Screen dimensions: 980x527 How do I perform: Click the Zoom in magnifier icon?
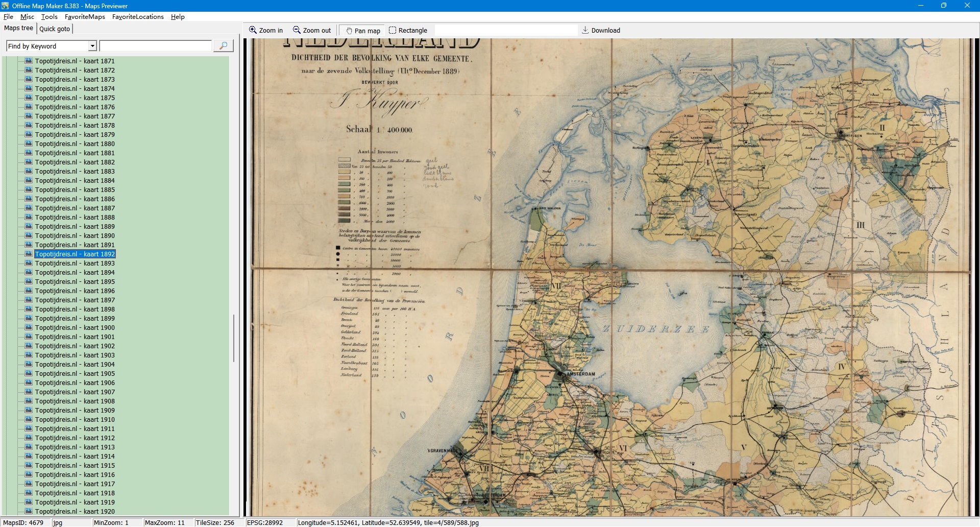pyautogui.click(x=253, y=30)
